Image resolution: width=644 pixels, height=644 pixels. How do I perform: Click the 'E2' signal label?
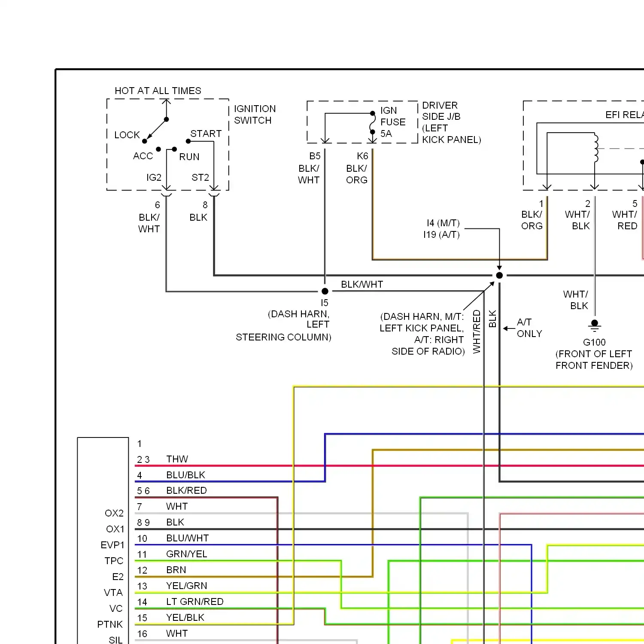coord(118,577)
